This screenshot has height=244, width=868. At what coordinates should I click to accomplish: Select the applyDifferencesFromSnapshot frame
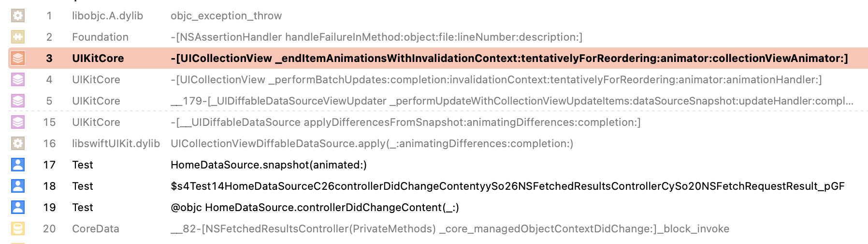point(405,122)
